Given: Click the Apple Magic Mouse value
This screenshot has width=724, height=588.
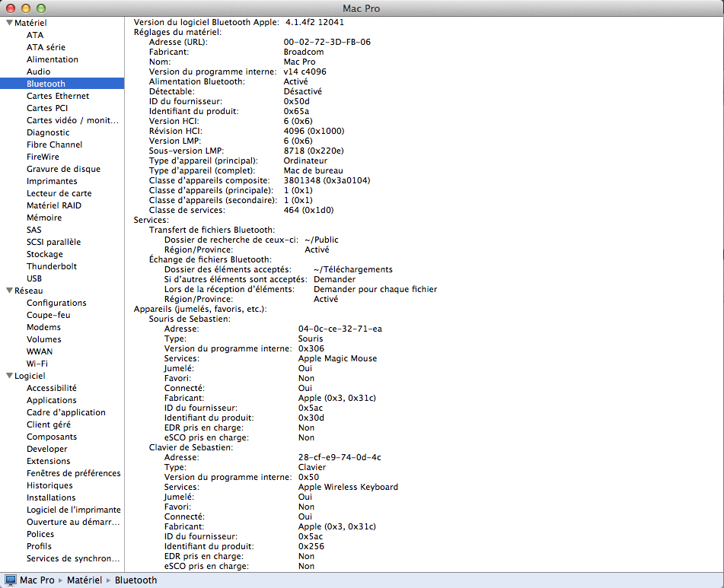Looking at the screenshot, I should coord(337,358).
